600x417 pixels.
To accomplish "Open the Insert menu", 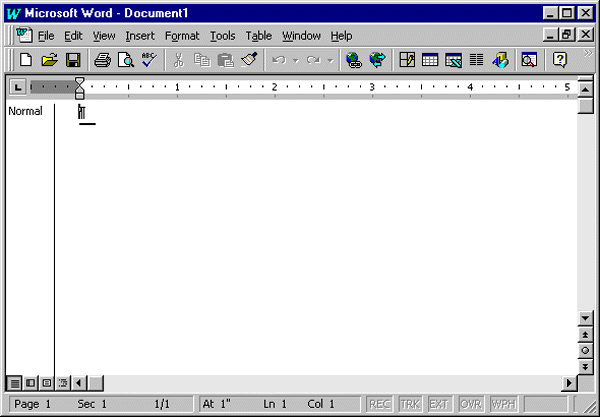I will (140, 36).
